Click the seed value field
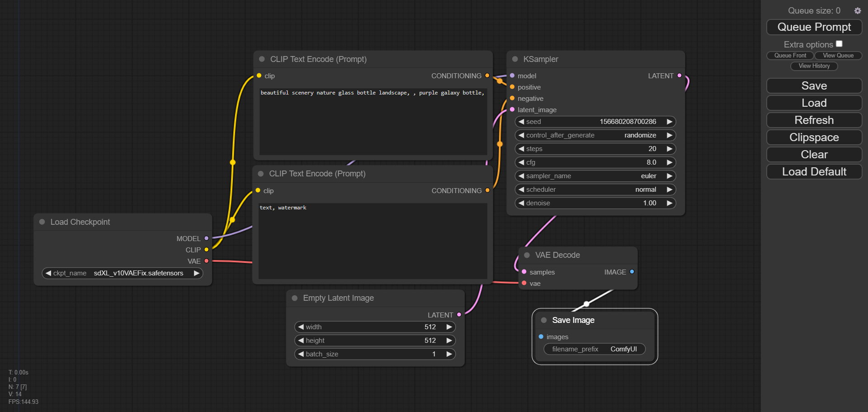 (595, 122)
